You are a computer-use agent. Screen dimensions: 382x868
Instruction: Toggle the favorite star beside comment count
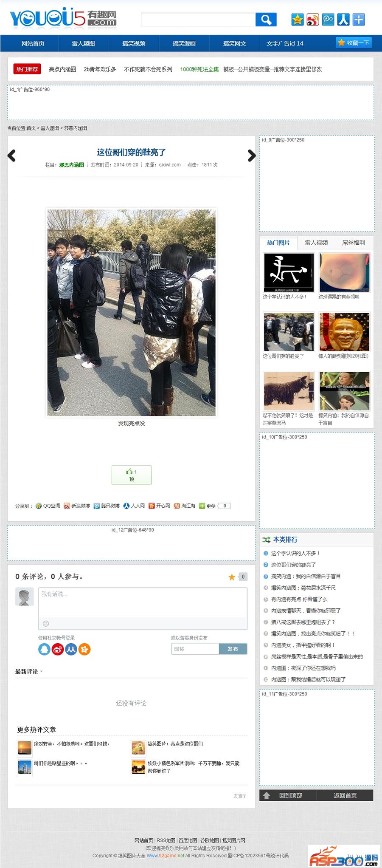click(x=232, y=577)
